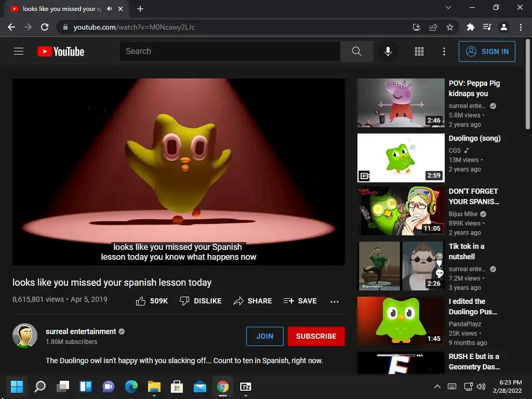Screen dimensions: 532x399
Task: Open POV: Peppa Pig kidnaps you thumbnail
Action: point(401,103)
